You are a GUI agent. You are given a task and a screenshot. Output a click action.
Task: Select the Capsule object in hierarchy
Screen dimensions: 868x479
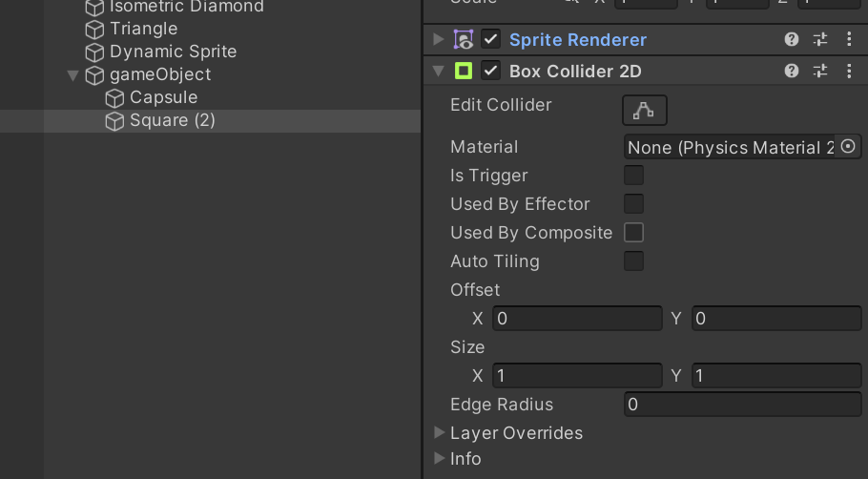point(163,97)
